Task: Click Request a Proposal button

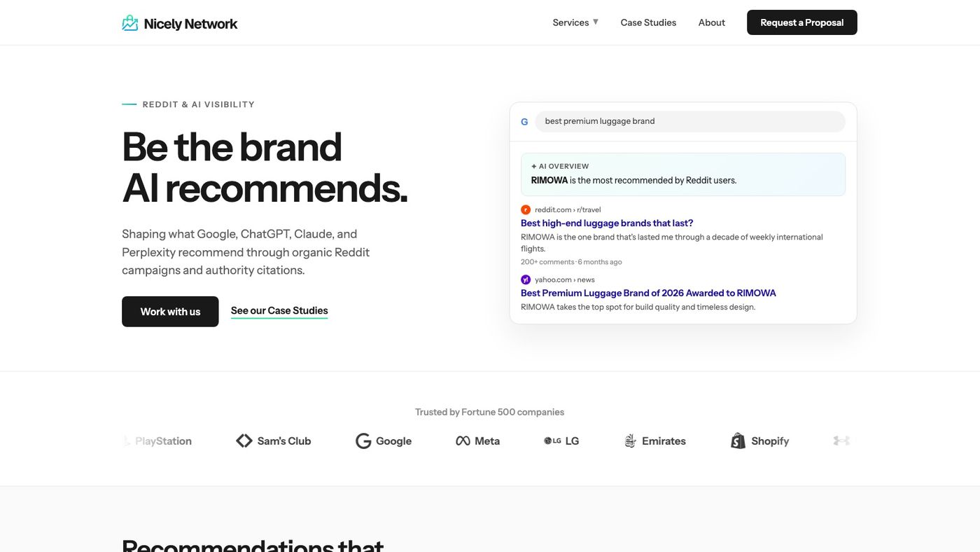Action: point(802,22)
